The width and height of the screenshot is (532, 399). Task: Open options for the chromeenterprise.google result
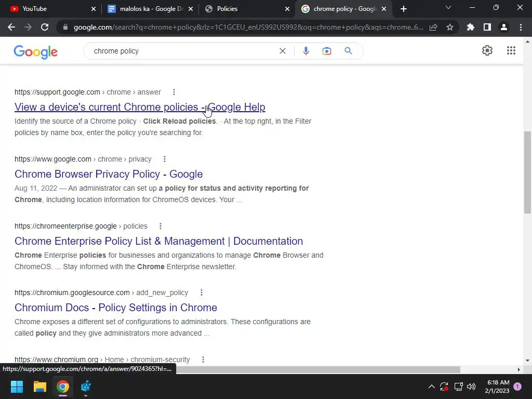pyautogui.click(x=161, y=226)
